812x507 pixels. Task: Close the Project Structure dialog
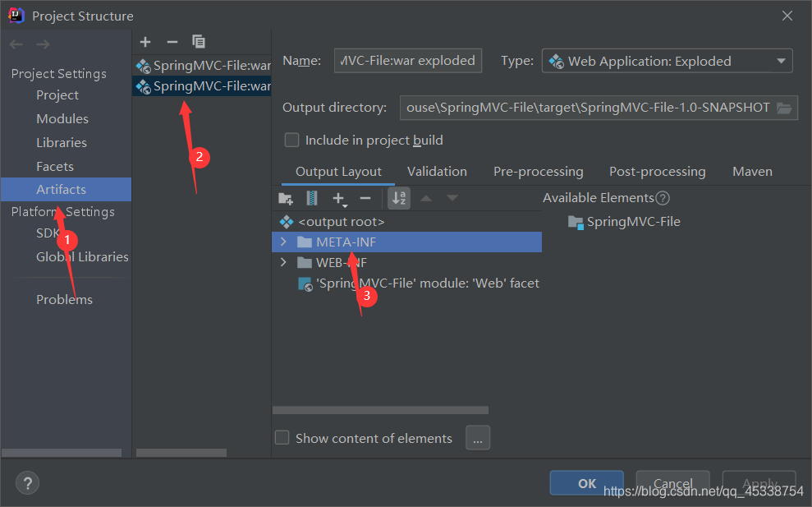(787, 16)
